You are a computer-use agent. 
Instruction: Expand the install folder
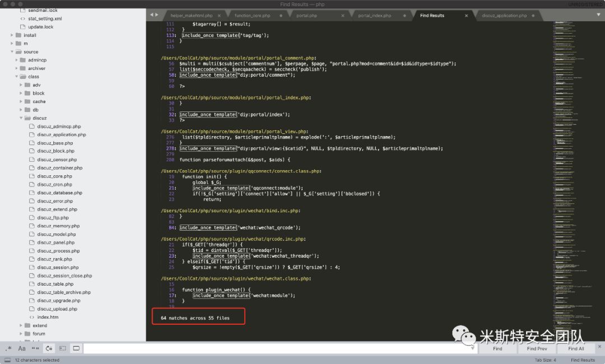12,35
